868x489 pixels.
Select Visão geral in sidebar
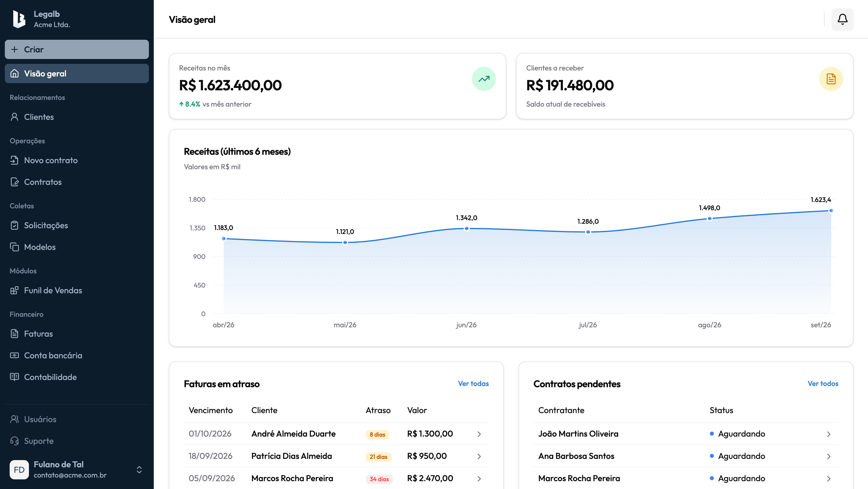(77, 73)
